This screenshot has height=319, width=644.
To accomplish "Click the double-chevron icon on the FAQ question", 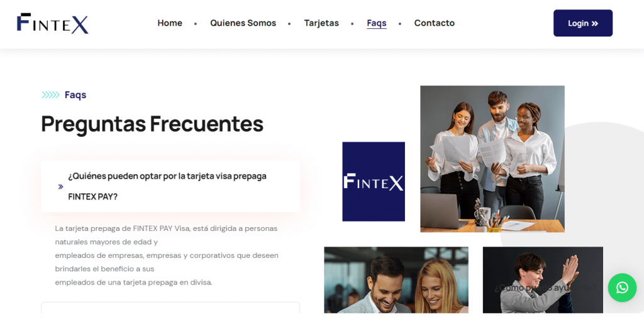I will [x=61, y=187].
